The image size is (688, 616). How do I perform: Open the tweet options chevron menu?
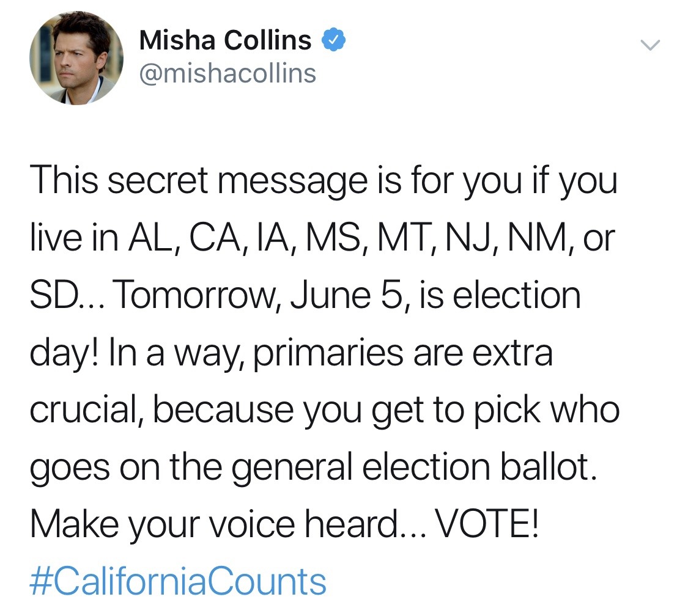coord(651,45)
